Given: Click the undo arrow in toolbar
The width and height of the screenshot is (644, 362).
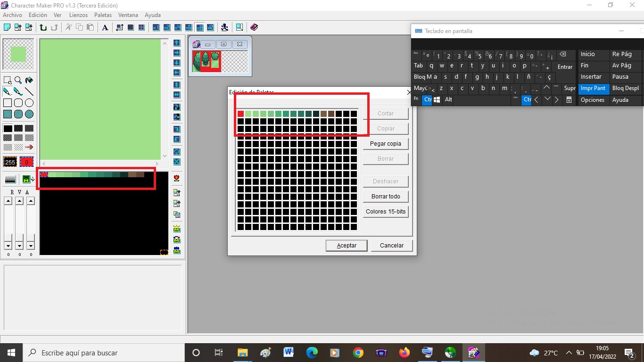Looking at the screenshot, I should coord(43,27).
